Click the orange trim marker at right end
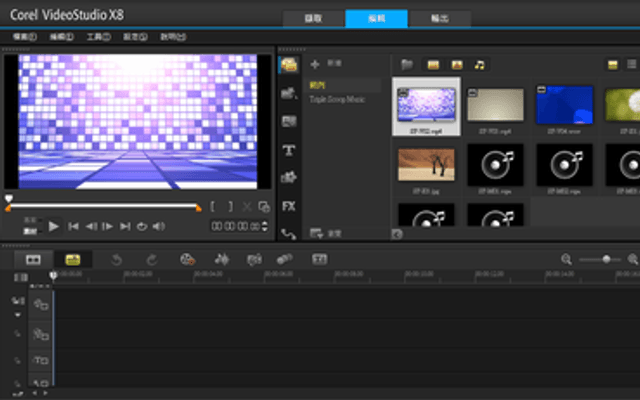The image size is (640, 400). pos(198,209)
